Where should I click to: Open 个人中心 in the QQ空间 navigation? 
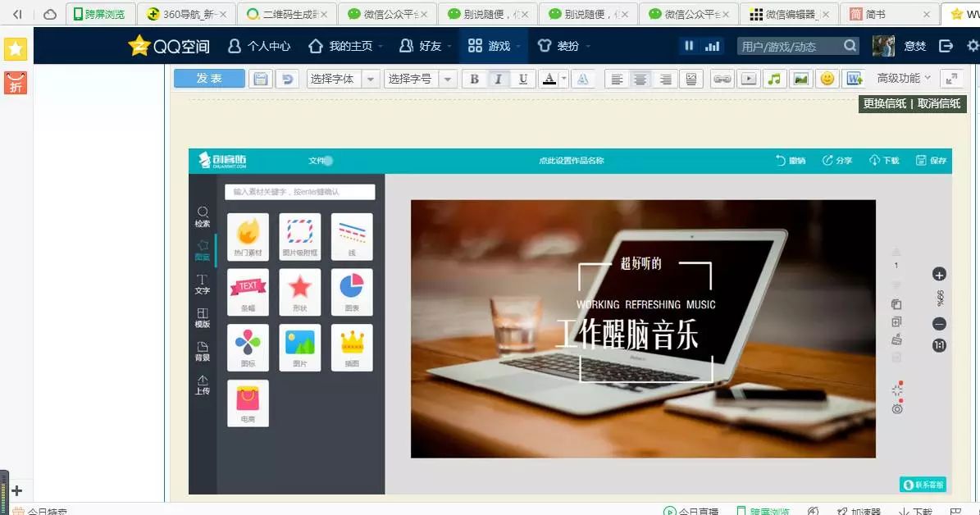coord(259,46)
